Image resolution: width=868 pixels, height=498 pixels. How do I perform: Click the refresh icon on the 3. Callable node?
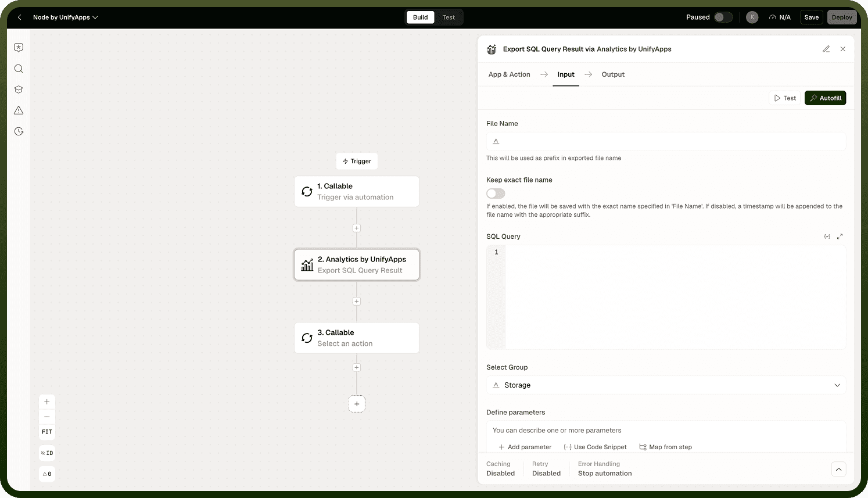(307, 338)
